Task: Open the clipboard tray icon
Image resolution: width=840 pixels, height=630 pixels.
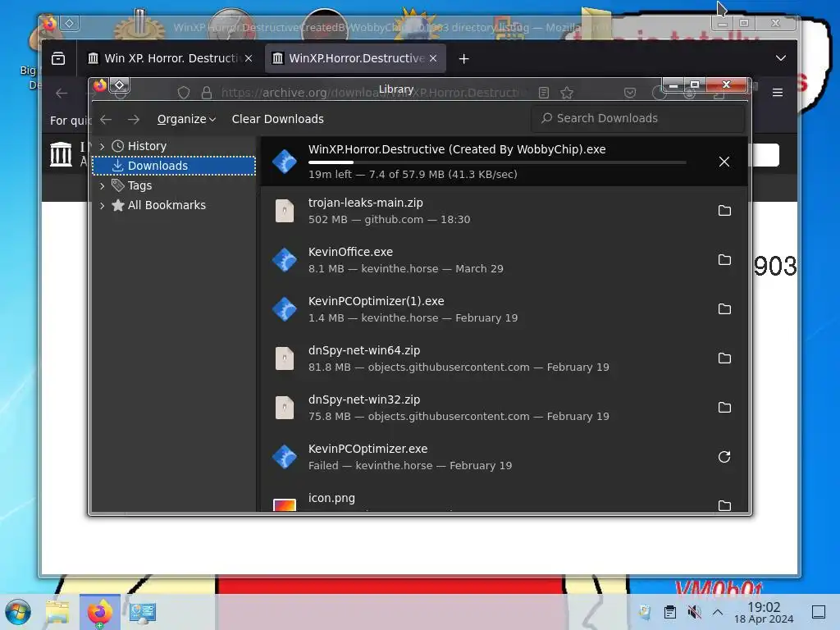Action: (669, 612)
